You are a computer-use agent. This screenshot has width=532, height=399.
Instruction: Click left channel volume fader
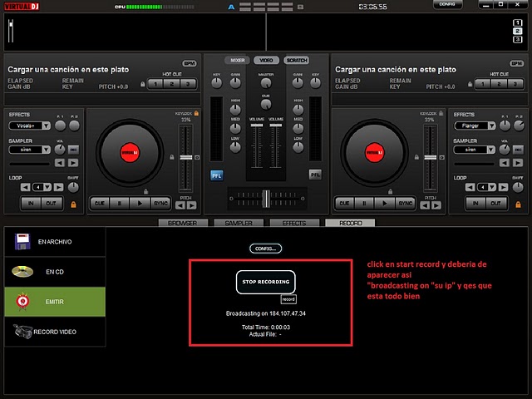[257, 126]
